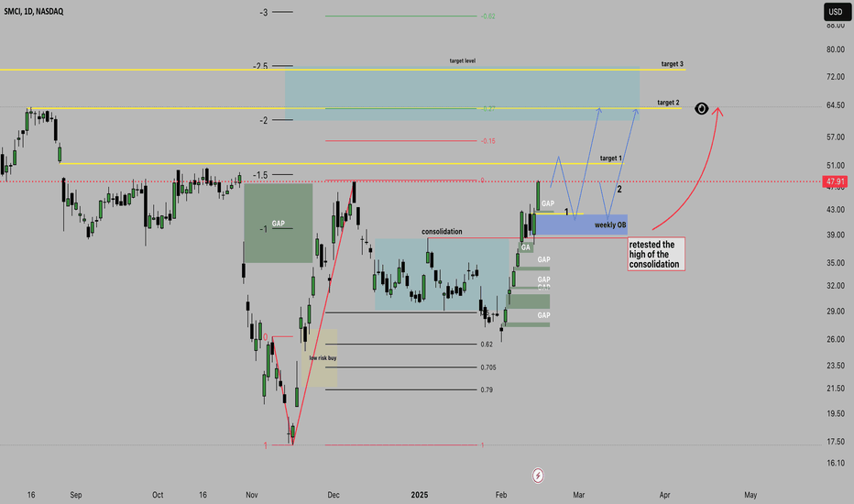Screen dimensions: 854x504
Task: Click the lightning bolt event icon
Action: coord(538,476)
